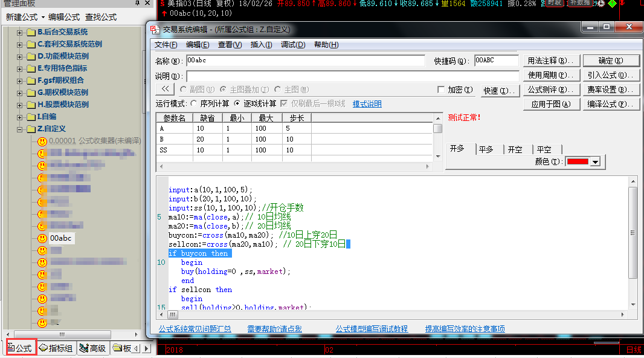The width and height of the screenshot is (644, 358).
Task: Pin the 管理面板 panel
Action: click(138, 4)
